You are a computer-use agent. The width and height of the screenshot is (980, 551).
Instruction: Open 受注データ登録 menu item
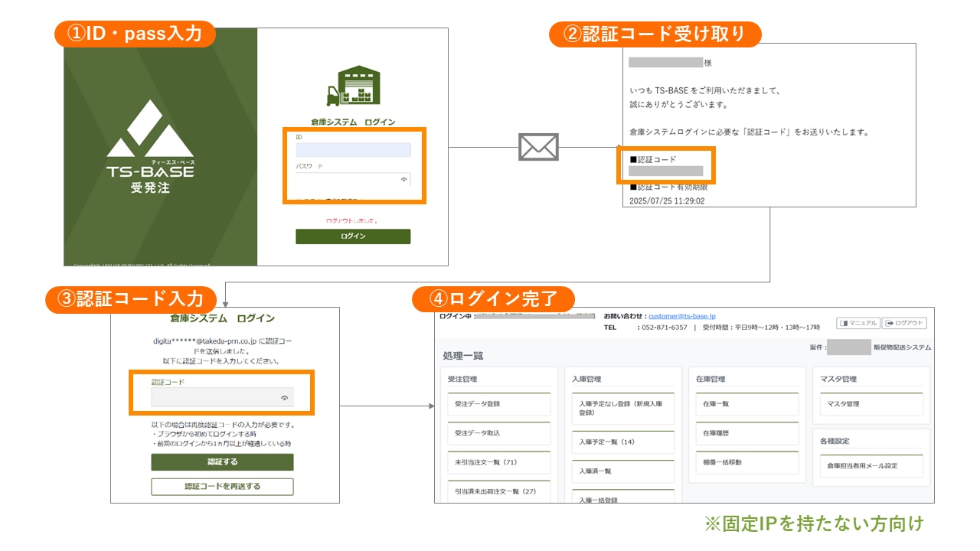[498, 404]
